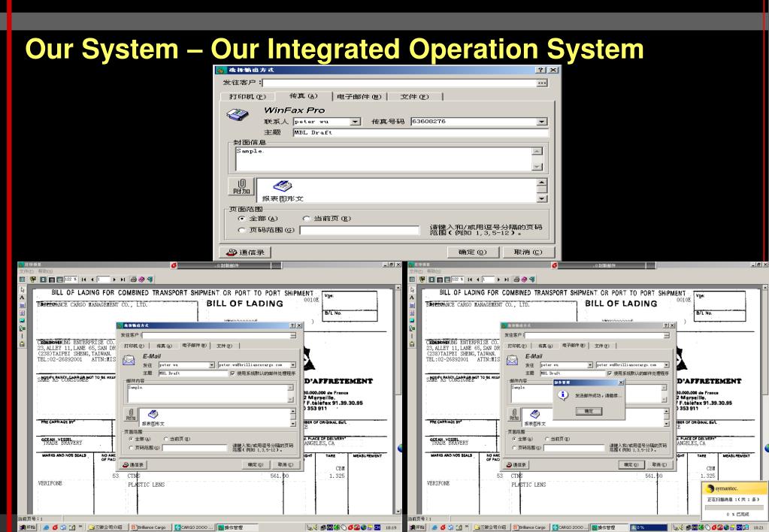Screen dimensions: 769x532
Task: Click 确定 (O) in left E-Mail dialog
Action: (256, 465)
